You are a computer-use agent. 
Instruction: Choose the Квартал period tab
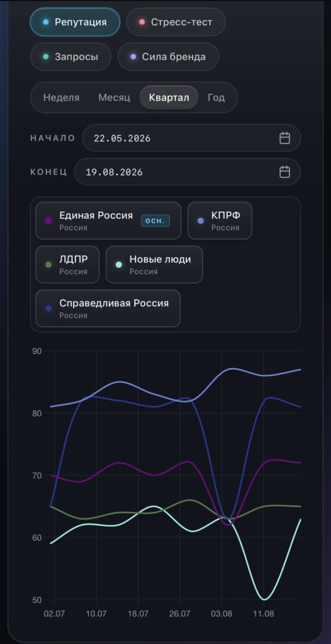[169, 97]
